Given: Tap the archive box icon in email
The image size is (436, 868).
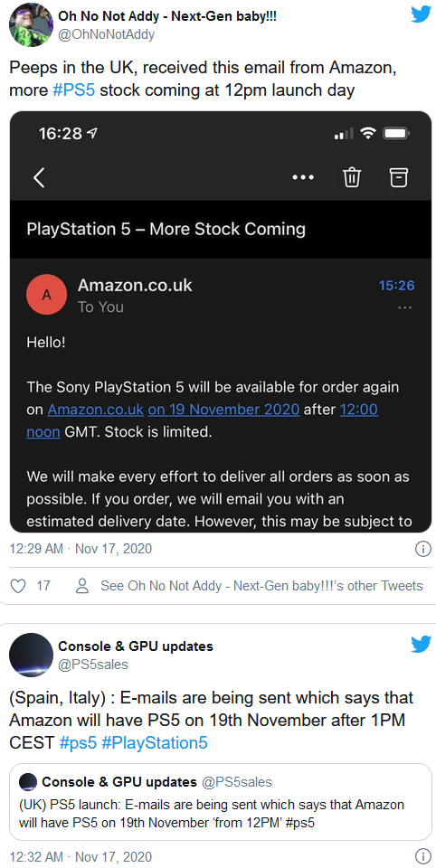Looking at the screenshot, I should pyautogui.click(x=398, y=178).
